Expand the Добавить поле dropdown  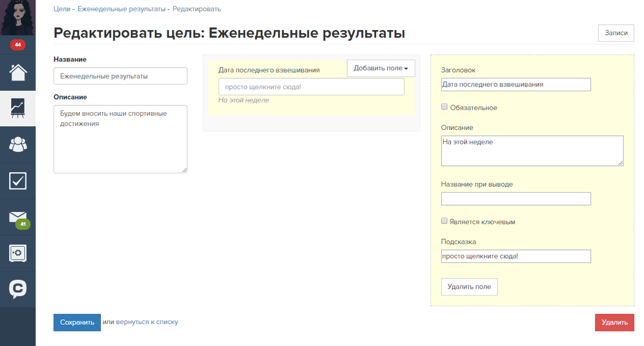click(381, 68)
